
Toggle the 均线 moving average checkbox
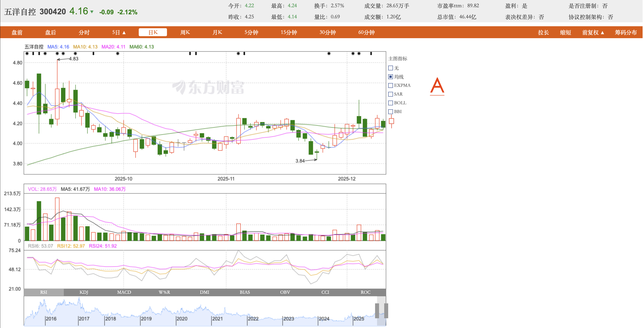click(x=391, y=77)
